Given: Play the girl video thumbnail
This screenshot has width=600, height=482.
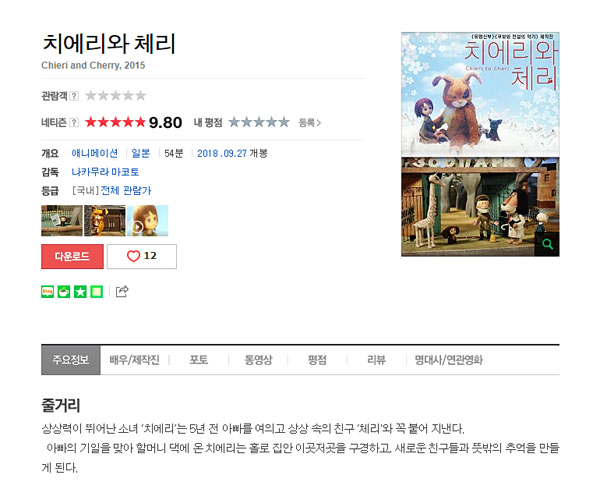Looking at the screenshot, I should click(x=147, y=221).
